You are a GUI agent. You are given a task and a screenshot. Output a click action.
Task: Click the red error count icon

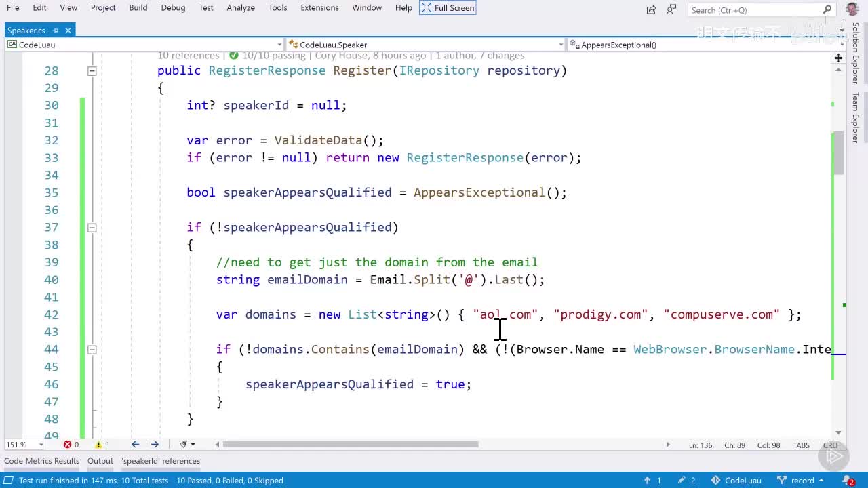pos(67,445)
